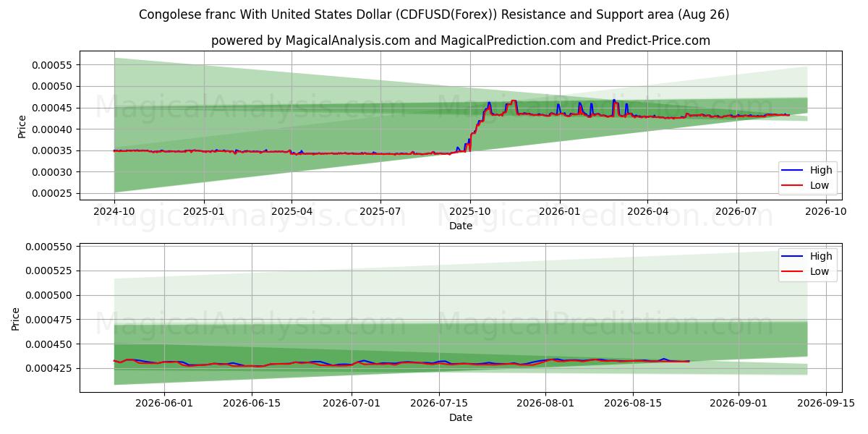Click the 0.00040 tick label on top chart
Viewport: 868px width, 434px height.
[x=52, y=129]
